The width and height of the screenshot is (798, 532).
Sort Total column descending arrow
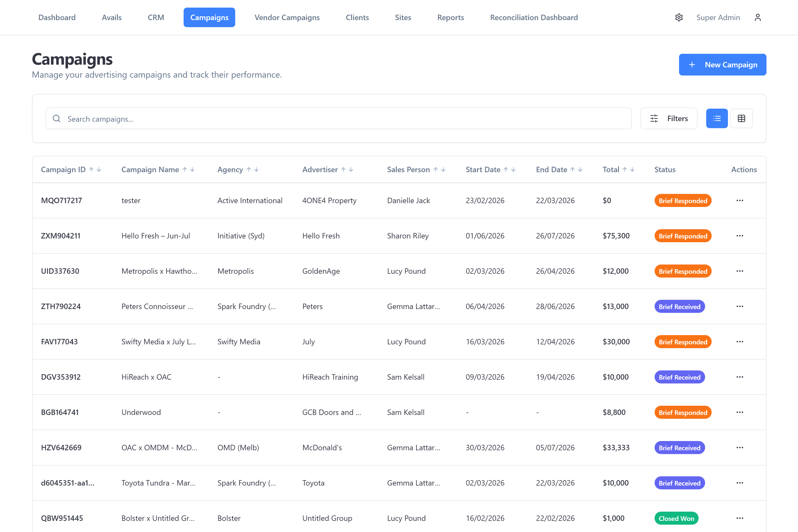click(x=632, y=170)
